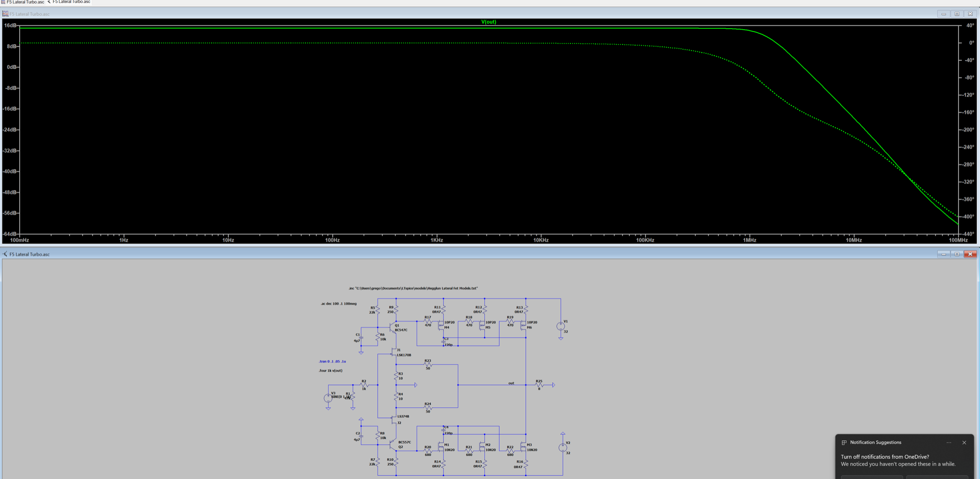The height and width of the screenshot is (479, 980).
Task: Click the 10Hz label on frequency axis
Action: 228,240
